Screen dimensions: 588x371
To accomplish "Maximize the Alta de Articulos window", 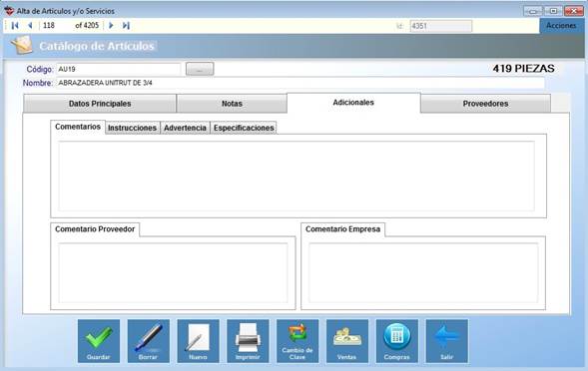I will click(x=553, y=11).
